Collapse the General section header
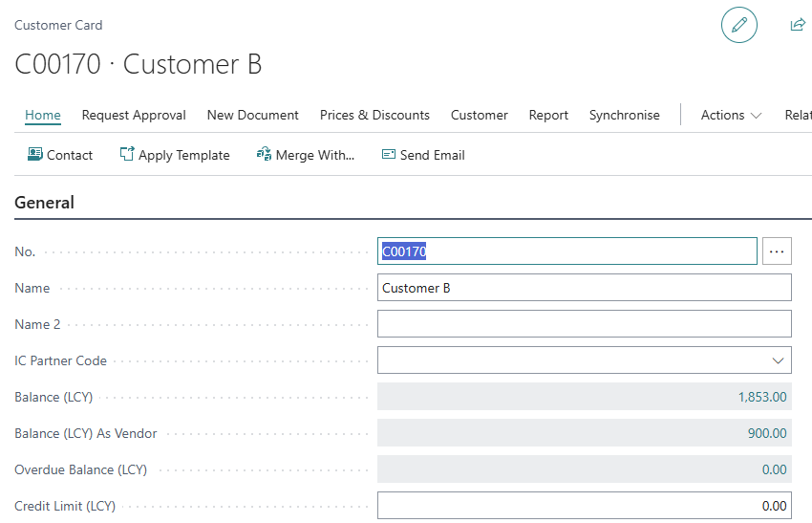Image resolution: width=812 pixels, height=523 pixels. pos(45,203)
